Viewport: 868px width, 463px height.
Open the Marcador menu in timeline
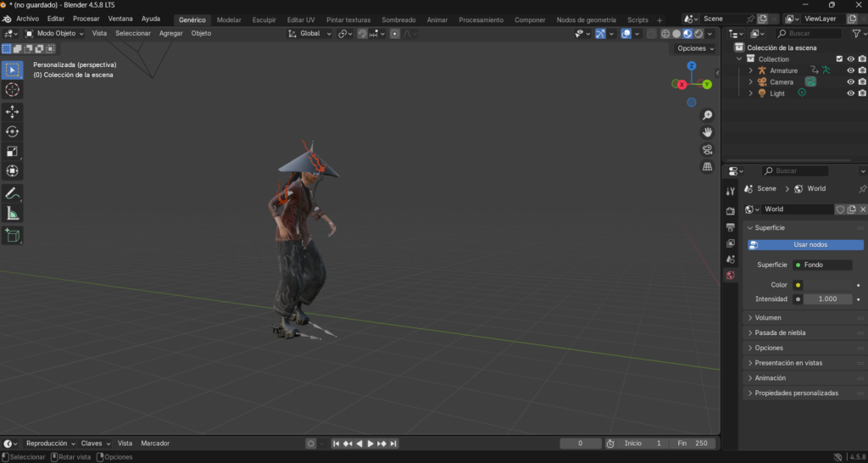point(155,443)
